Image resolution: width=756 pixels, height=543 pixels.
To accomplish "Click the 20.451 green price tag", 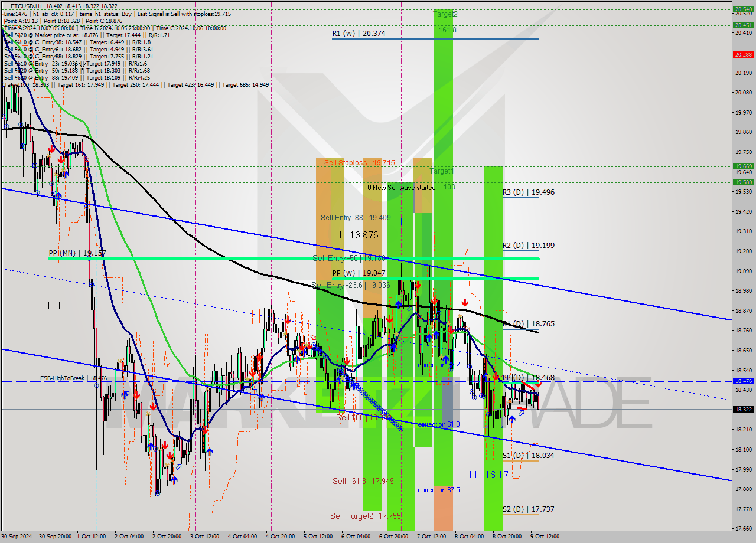I will (743, 25).
